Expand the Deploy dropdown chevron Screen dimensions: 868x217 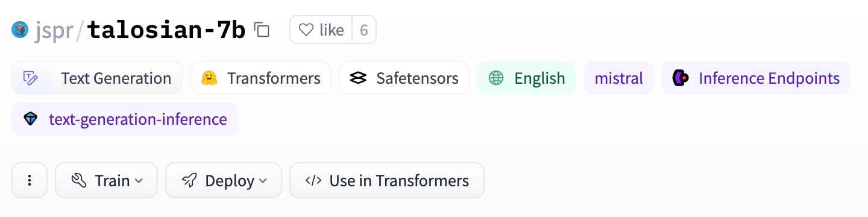point(263,180)
